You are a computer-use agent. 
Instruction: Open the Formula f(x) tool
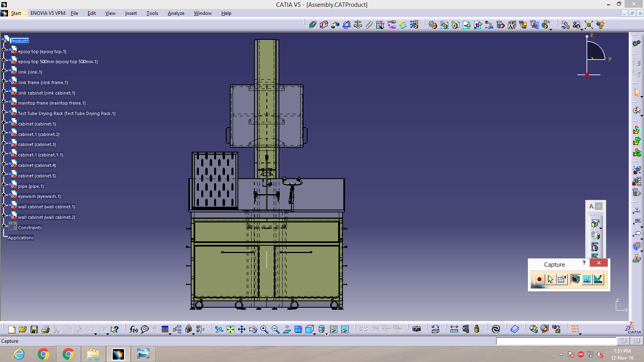(x=134, y=329)
